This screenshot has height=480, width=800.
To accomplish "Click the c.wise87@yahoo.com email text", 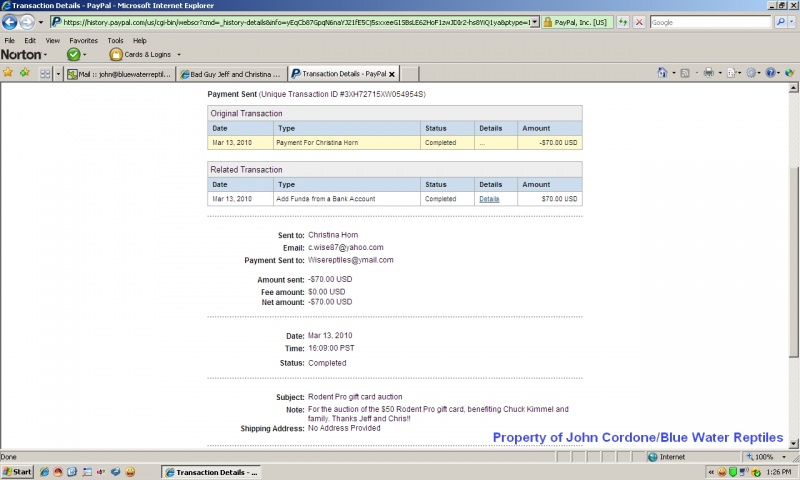I will 345,247.
